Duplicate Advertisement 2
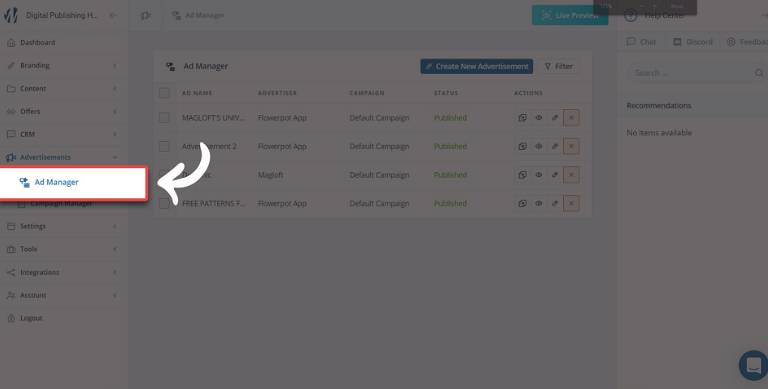 point(523,146)
